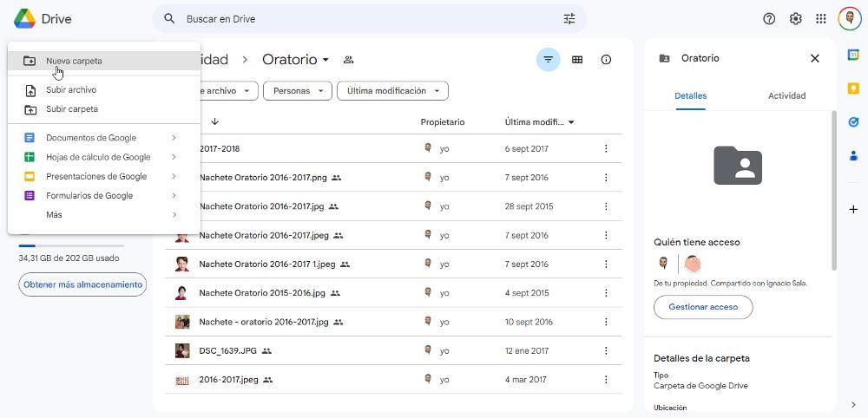Expand Hojas de cálculo de Google submenu
Image resolution: width=868 pixels, height=418 pixels.
174,157
